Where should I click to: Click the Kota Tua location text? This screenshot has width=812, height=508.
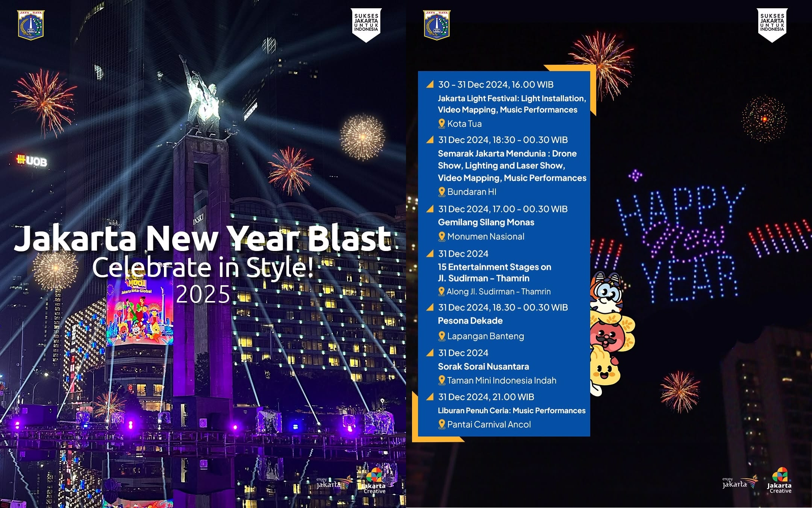click(464, 123)
